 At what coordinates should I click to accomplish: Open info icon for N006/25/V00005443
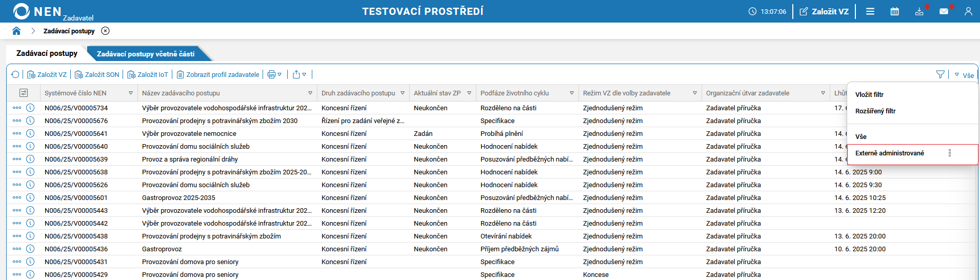30,210
